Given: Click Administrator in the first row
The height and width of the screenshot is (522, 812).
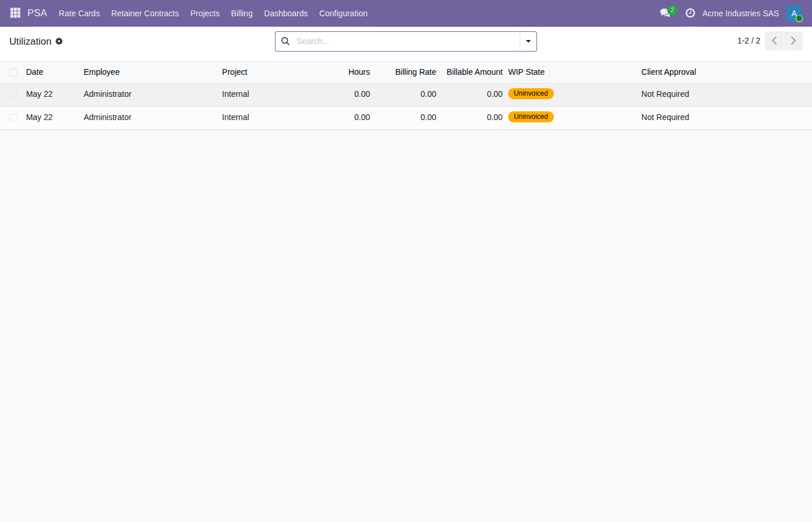Looking at the screenshot, I should coord(107,94).
